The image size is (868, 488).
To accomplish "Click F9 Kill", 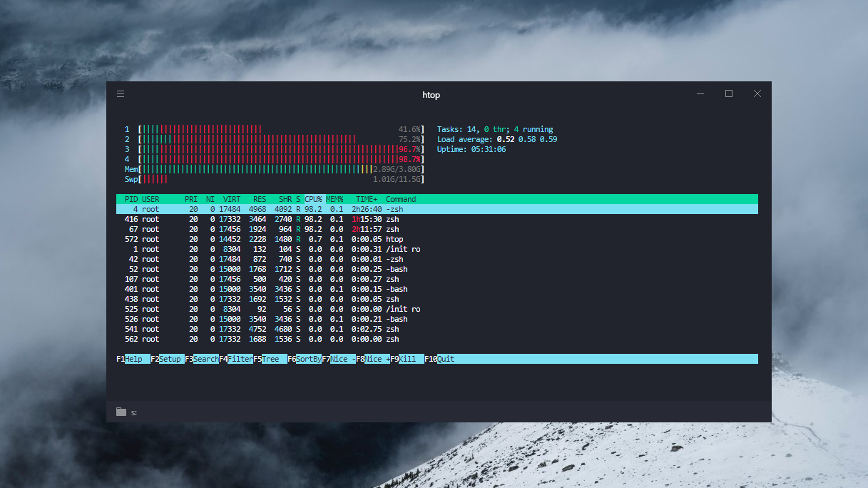I will (407, 359).
